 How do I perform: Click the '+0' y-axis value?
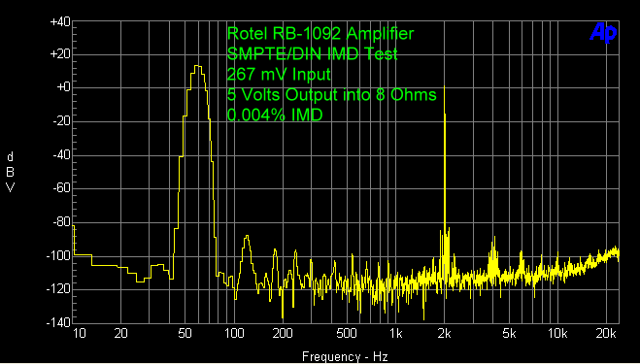[x=62, y=88]
